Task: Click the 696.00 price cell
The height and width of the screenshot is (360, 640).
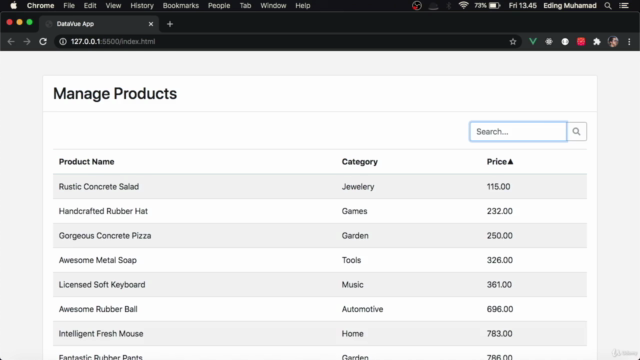Action: [x=500, y=309]
